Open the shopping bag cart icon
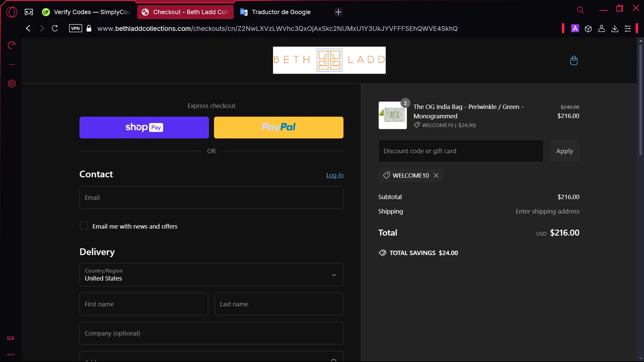 (574, 60)
